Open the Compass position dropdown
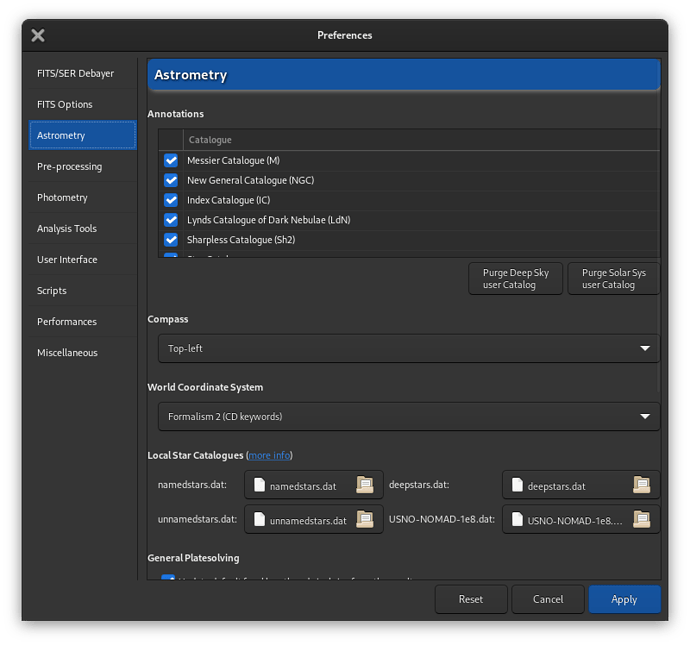This screenshot has width=690, height=645. tap(408, 349)
